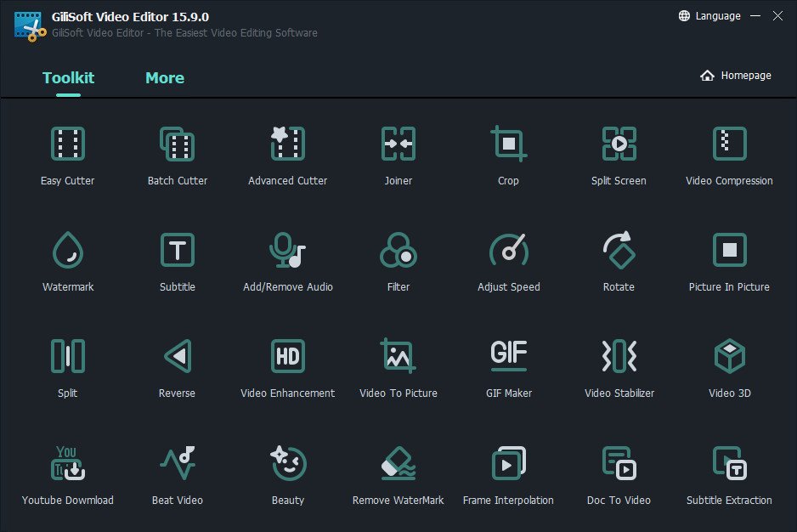The height and width of the screenshot is (532, 797).
Task: Select the Joiner tool icon
Action: point(398,144)
